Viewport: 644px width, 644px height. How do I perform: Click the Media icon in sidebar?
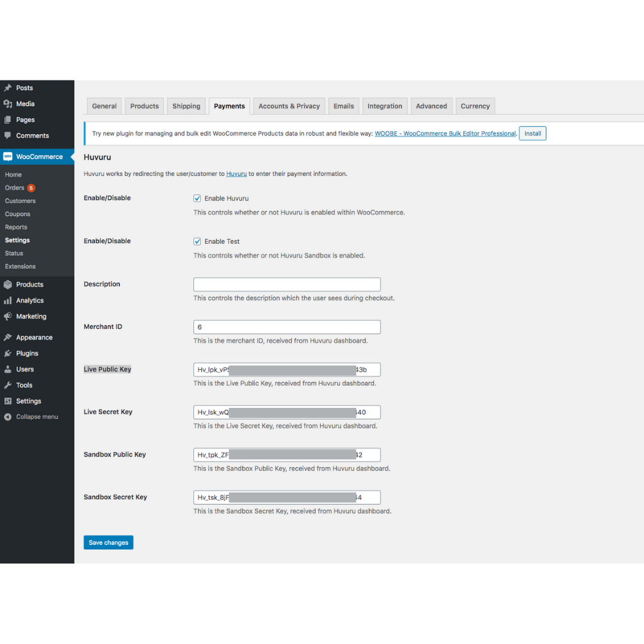click(8, 104)
